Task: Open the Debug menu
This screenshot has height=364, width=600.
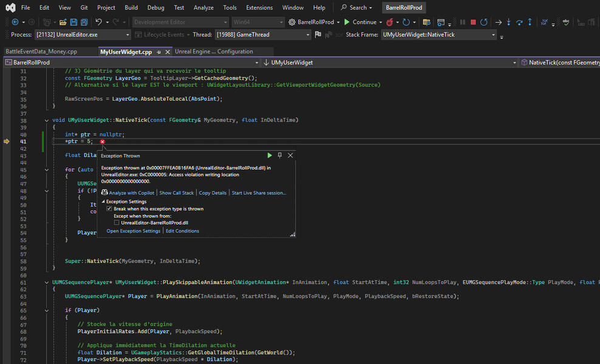Action: (x=155, y=7)
